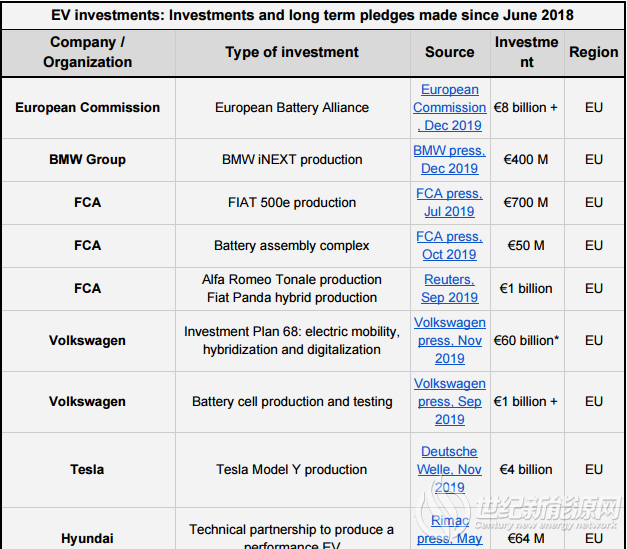
Task: Open the Volkswagen press, Nov 2019 link
Action: click(x=449, y=340)
